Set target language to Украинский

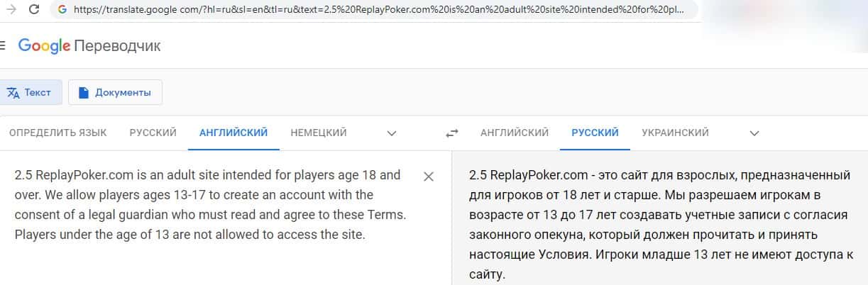pos(675,133)
